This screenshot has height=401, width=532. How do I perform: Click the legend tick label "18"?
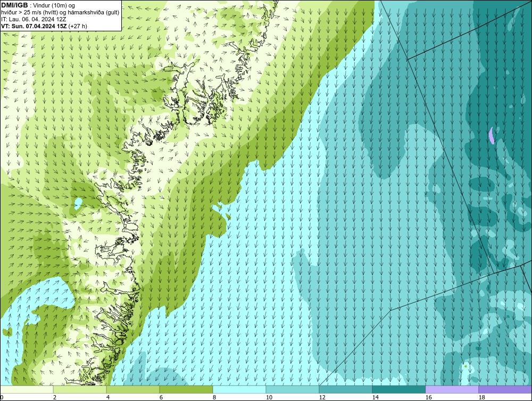click(481, 397)
